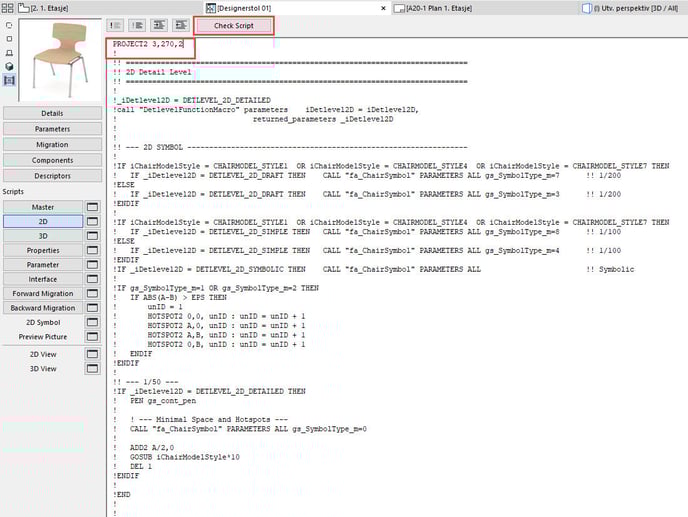The image size is (688, 517).
Task: Open Interface script in a new window
Action: [x=92, y=279]
